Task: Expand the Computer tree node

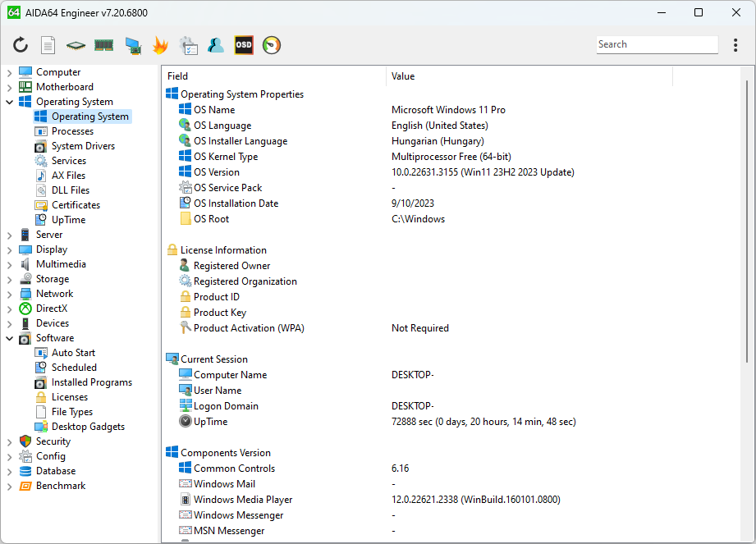Action: coord(10,73)
